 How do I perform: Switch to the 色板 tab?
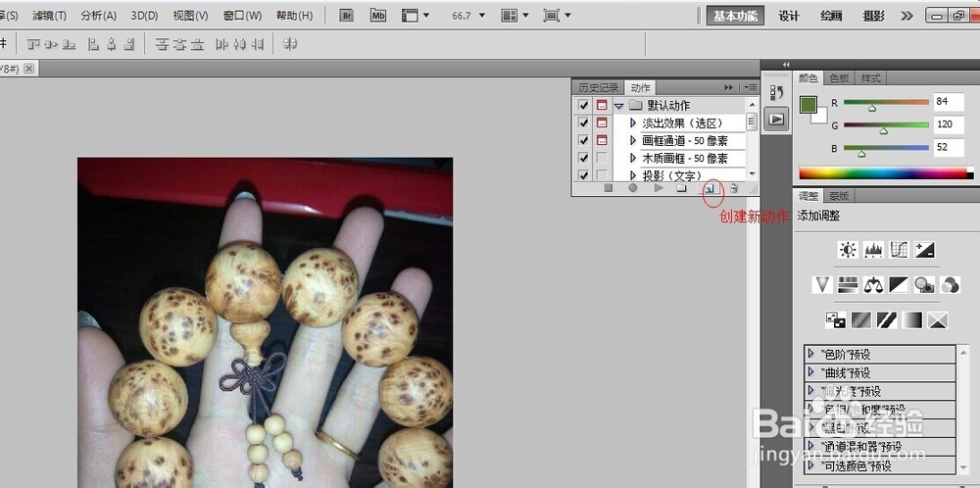[839, 78]
